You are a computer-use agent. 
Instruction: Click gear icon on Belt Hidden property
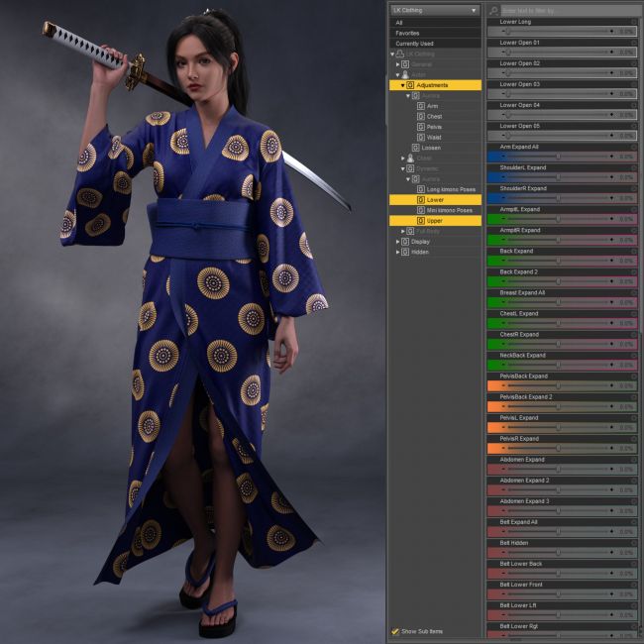point(634,542)
